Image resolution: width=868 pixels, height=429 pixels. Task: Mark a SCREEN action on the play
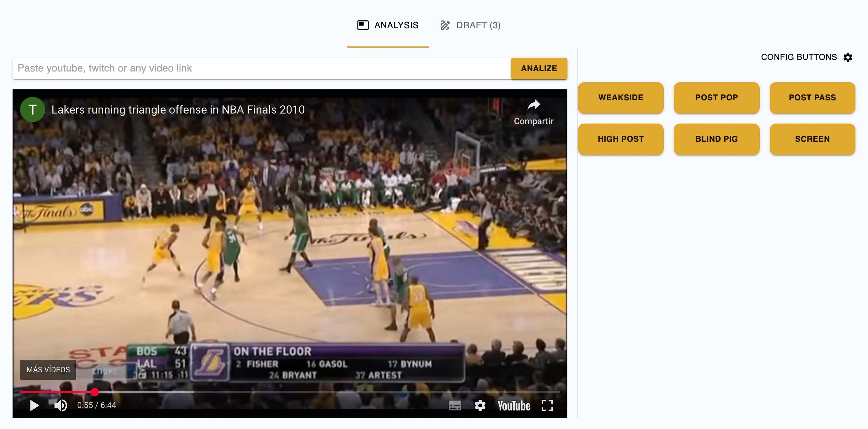pyautogui.click(x=812, y=139)
